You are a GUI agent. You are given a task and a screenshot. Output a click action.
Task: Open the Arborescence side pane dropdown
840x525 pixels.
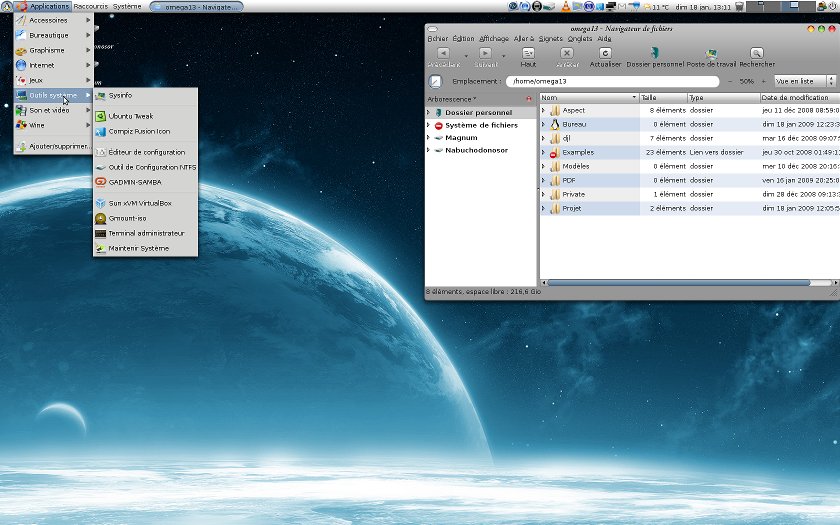(x=452, y=99)
